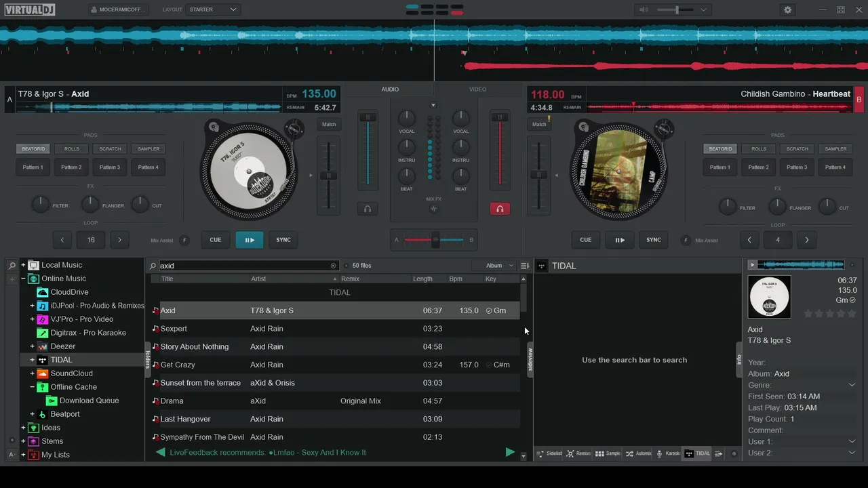Image resolution: width=868 pixels, height=488 pixels.
Task: Adjust the crossfader slider
Action: click(434, 240)
